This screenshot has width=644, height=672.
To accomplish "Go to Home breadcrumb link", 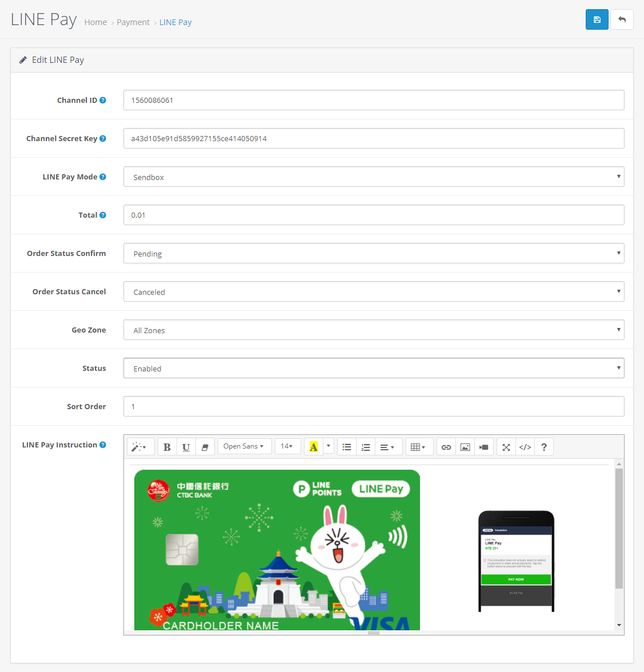I will [95, 22].
